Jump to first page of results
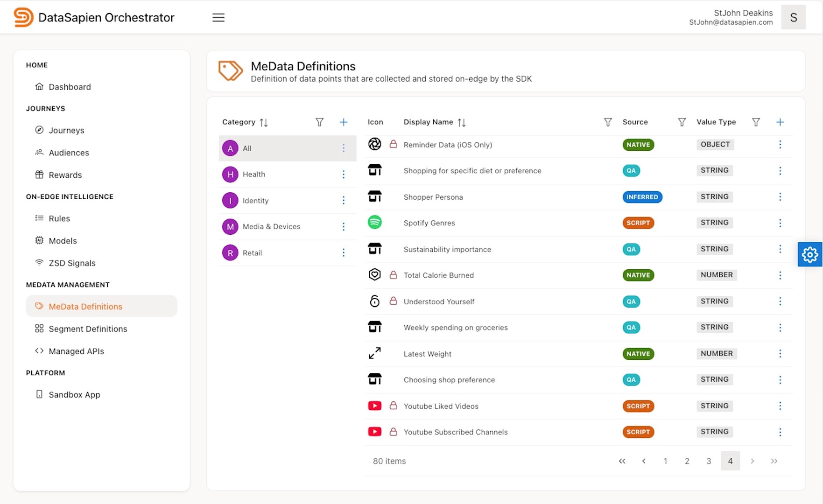823x504 pixels. click(622, 461)
